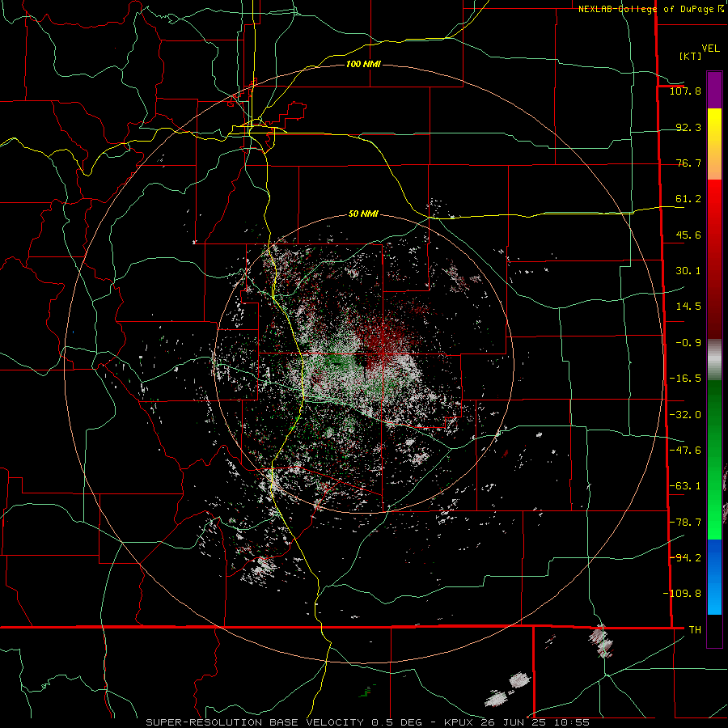This screenshot has height=728, width=728.
Task: Click the blue segment of velocity scale
Action: pos(714,577)
